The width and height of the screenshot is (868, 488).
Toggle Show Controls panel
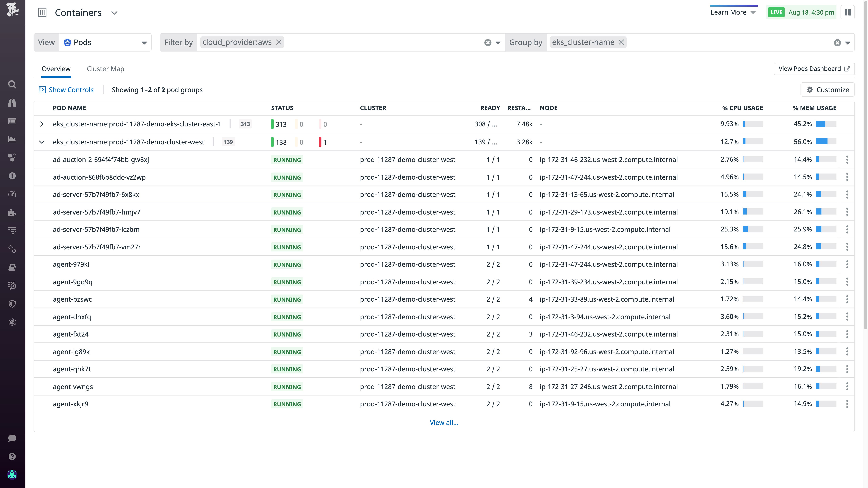pos(66,90)
